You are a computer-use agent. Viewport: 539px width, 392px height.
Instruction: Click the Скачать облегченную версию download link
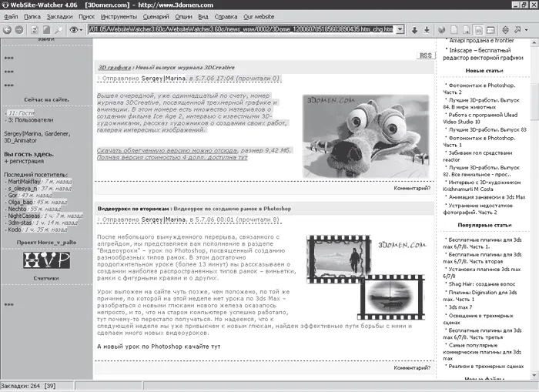point(167,150)
